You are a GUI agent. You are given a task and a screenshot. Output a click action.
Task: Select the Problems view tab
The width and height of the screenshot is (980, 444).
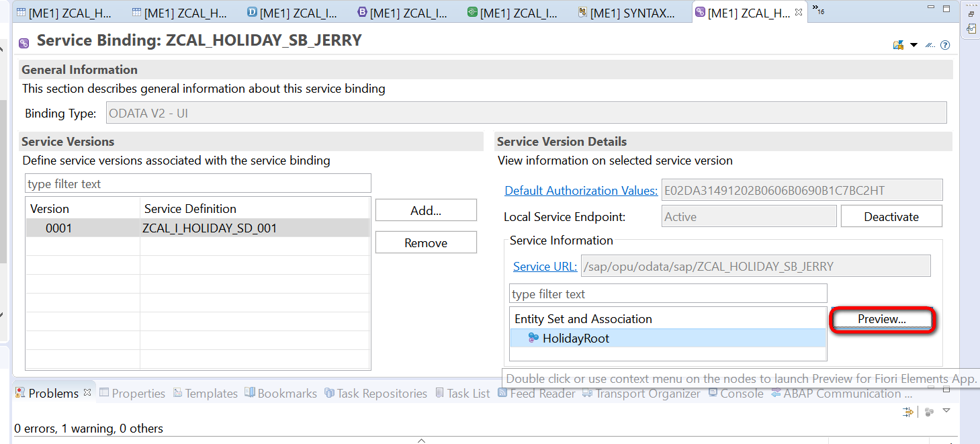53,394
